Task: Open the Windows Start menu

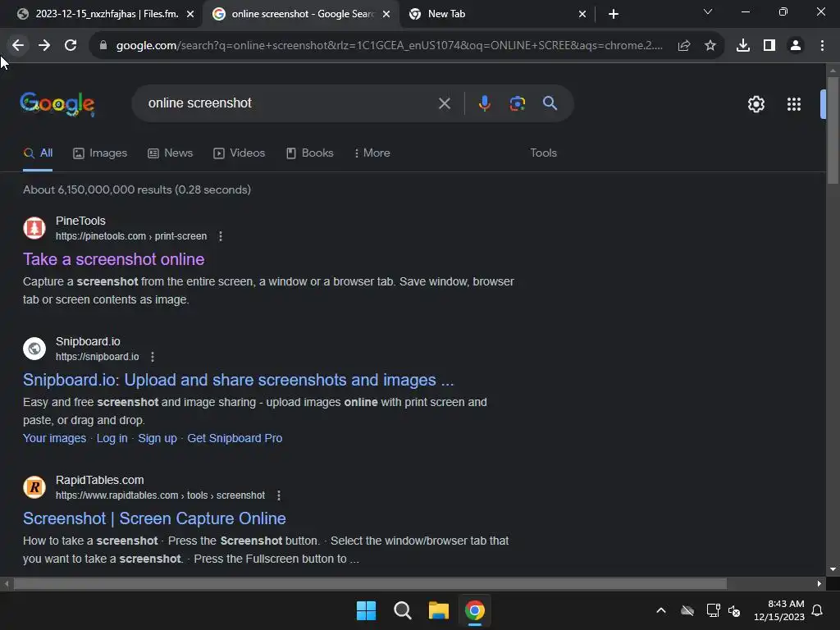Action: pyautogui.click(x=367, y=610)
